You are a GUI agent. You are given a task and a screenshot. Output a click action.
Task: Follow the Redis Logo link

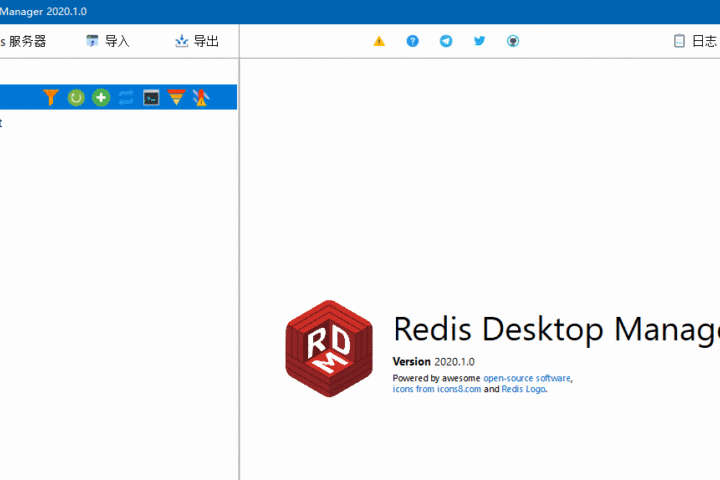pyautogui.click(x=523, y=389)
